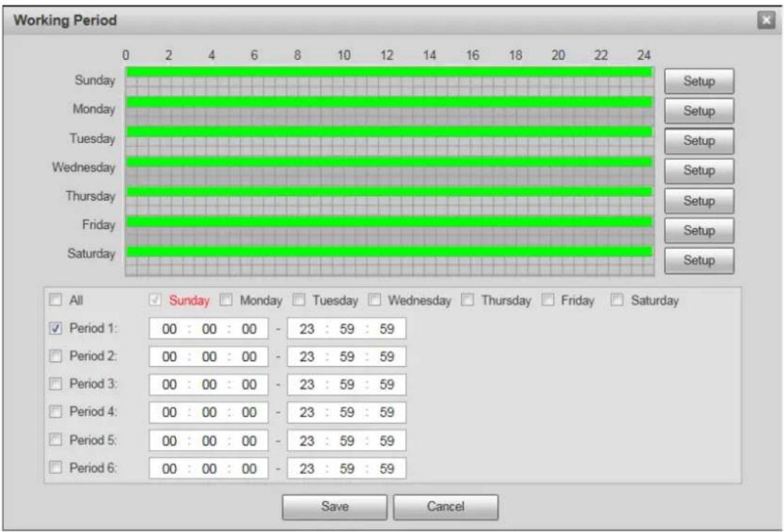Open Setup for Friday
The image size is (784, 532).
pyautogui.click(x=699, y=231)
